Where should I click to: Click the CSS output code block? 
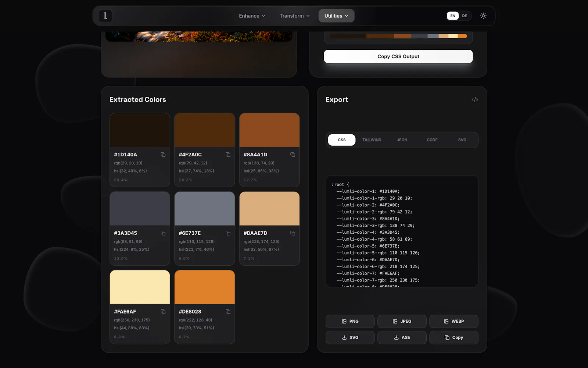[402, 231]
